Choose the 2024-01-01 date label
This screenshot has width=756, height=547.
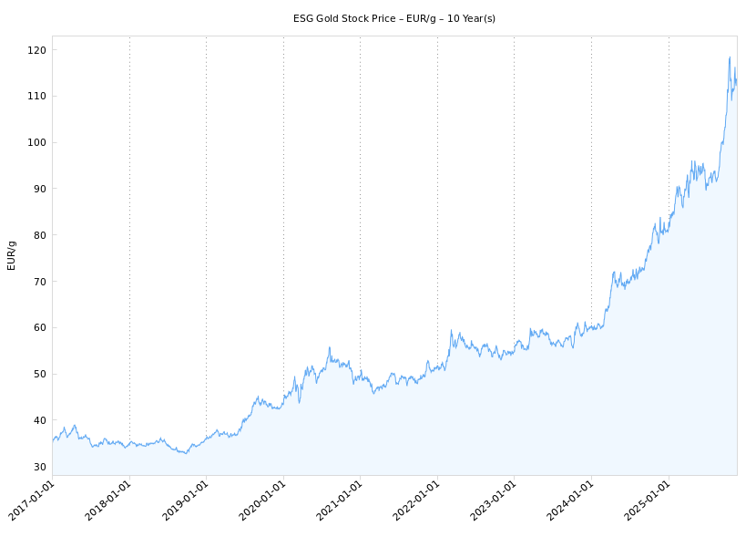(571, 500)
